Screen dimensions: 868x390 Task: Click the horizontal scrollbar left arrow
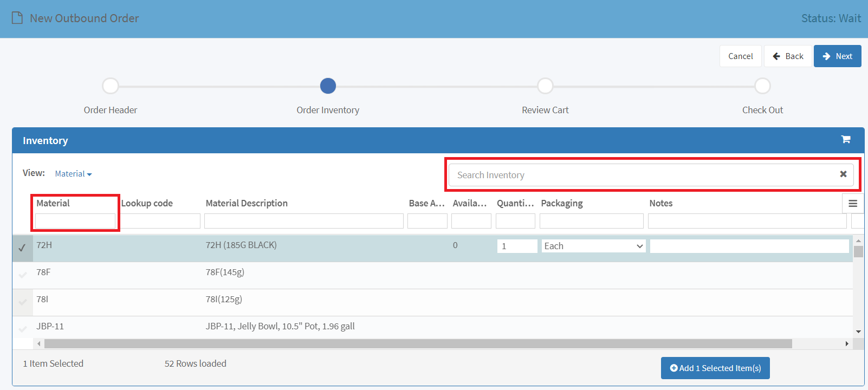pyautogui.click(x=38, y=343)
